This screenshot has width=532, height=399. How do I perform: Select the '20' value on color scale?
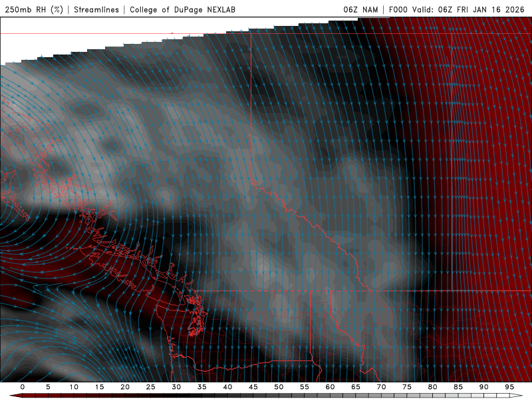click(x=125, y=387)
